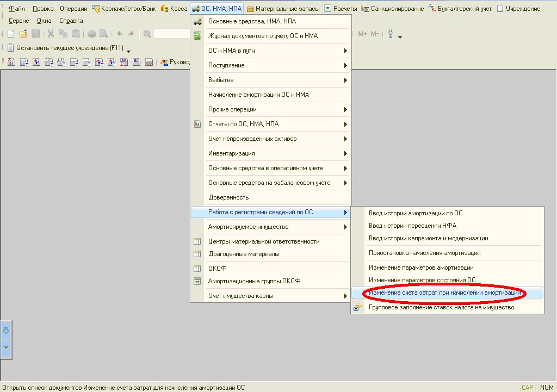This screenshot has height=392, width=557.
Task: Open the Правка menu
Action: point(43,9)
